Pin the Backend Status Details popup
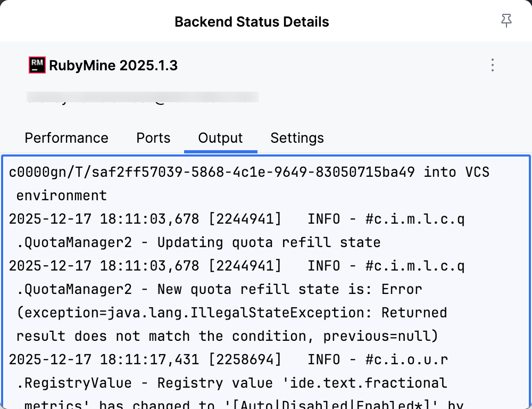The width and height of the screenshot is (532, 409). click(x=506, y=21)
